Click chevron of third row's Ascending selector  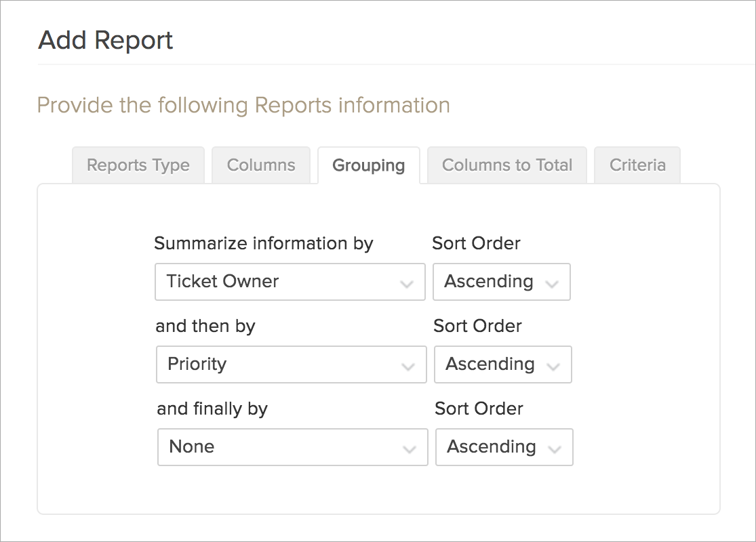(555, 449)
